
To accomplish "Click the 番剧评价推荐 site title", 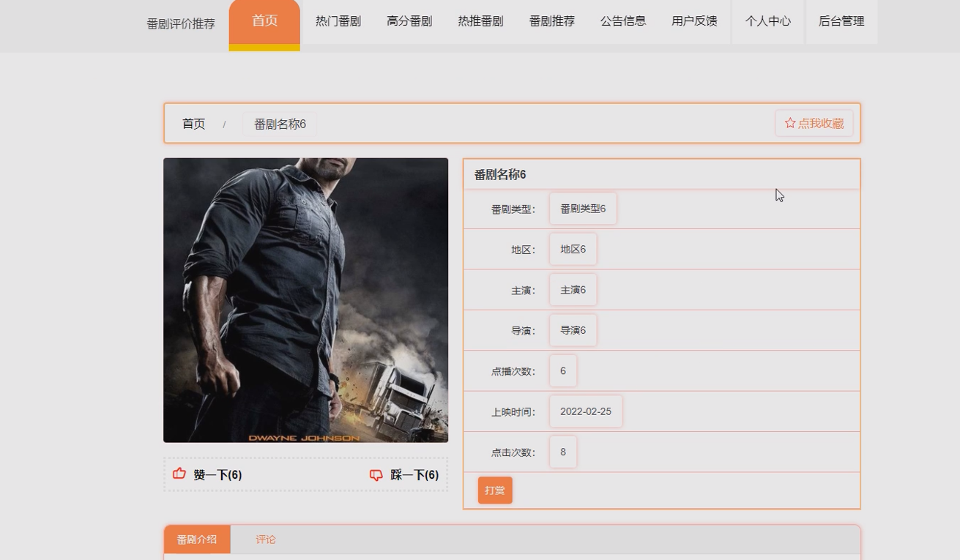I will [x=181, y=23].
